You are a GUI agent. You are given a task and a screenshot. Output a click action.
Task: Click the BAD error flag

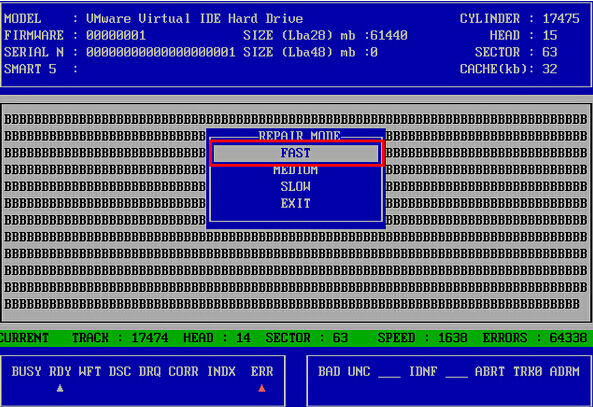[329, 371]
